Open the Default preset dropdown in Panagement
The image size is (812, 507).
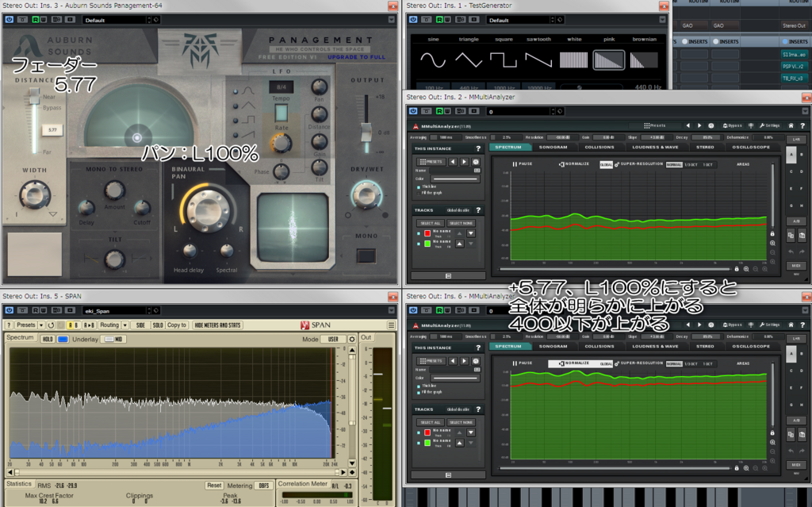click(x=116, y=20)
